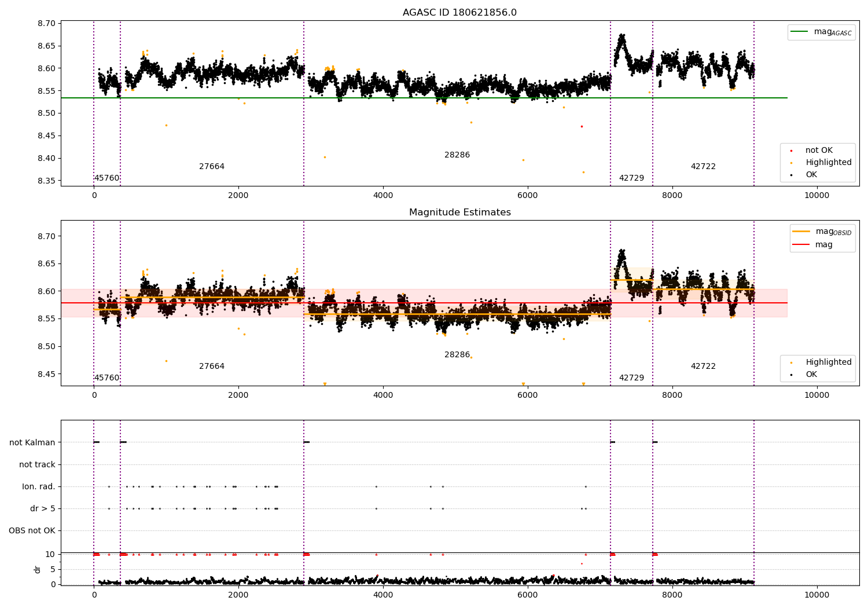Click 'Highlighted' legend entry in middle plot
The image size is (868, 608).
821,362
